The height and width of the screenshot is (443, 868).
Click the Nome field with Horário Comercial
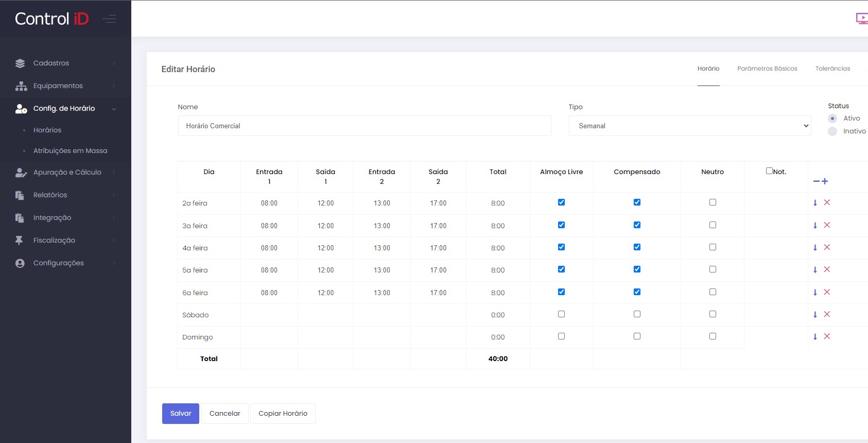tap(364, 126)
